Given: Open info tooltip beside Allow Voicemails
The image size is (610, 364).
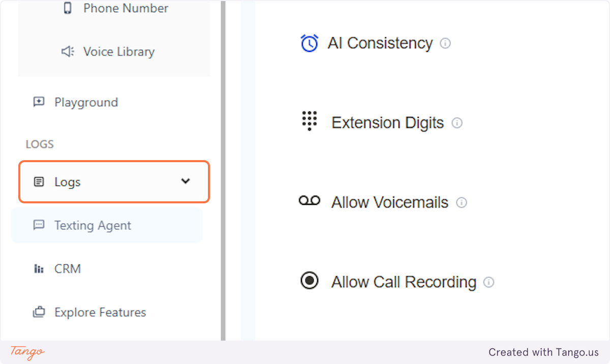Looking at the screenshot, I should coord(462,202).
